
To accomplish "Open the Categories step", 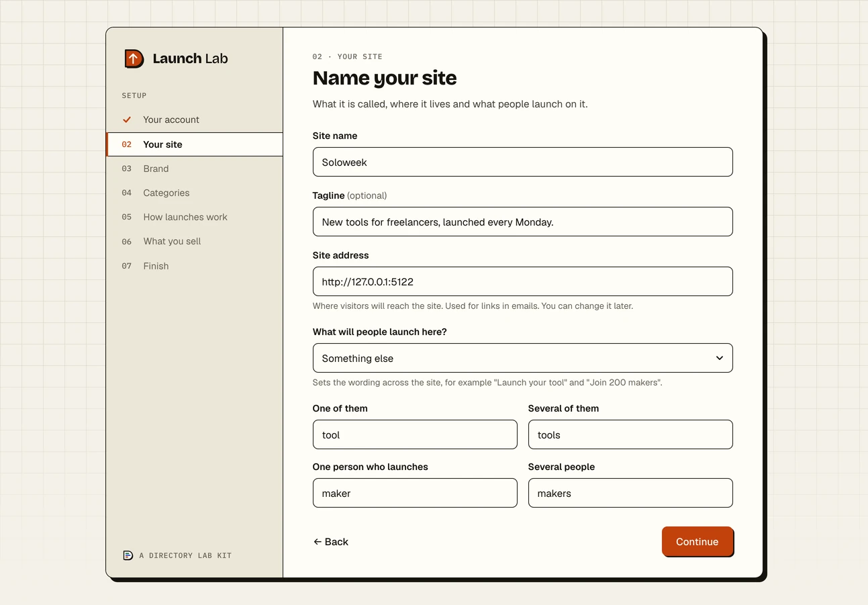I will (195, 193).
